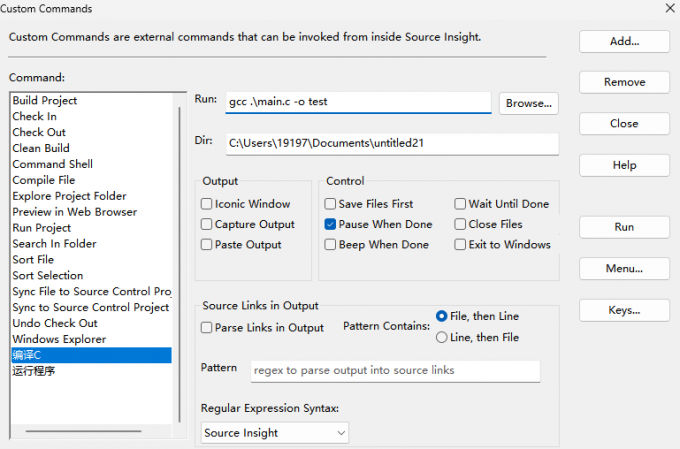Enable Save Files First checkbox
Screen dimensions: 680x449
(330, 204)
